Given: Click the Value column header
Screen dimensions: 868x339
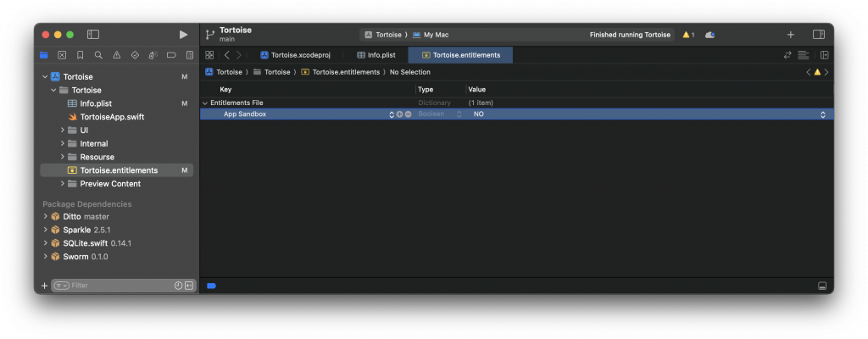Looking at the screenshot, I should [x=476, y=89].
